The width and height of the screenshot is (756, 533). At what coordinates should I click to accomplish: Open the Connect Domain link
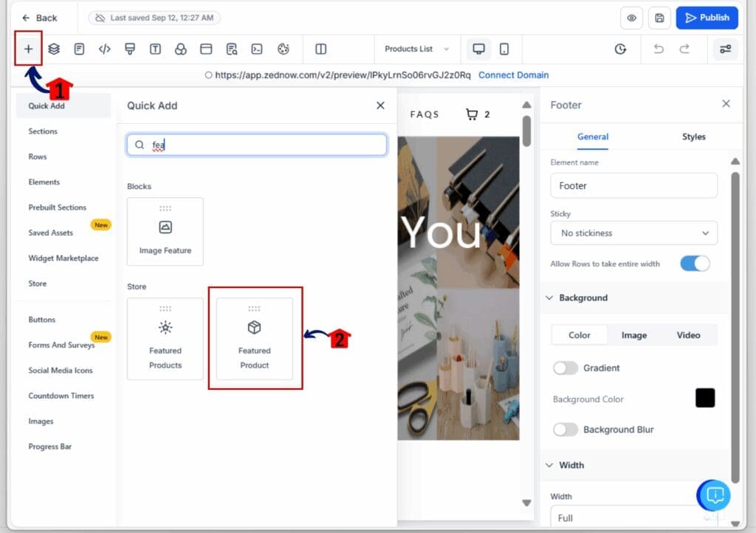pyautogui.click(x=513, y=75)
